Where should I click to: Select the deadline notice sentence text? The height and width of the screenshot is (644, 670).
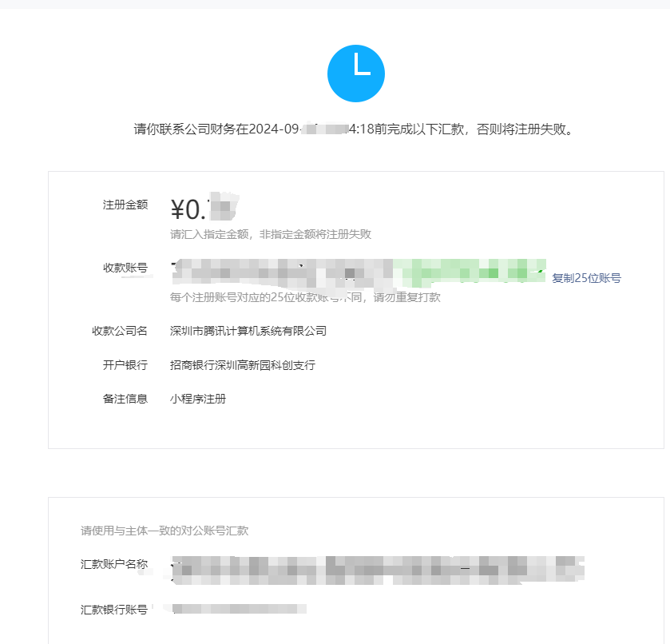(354, 129)
